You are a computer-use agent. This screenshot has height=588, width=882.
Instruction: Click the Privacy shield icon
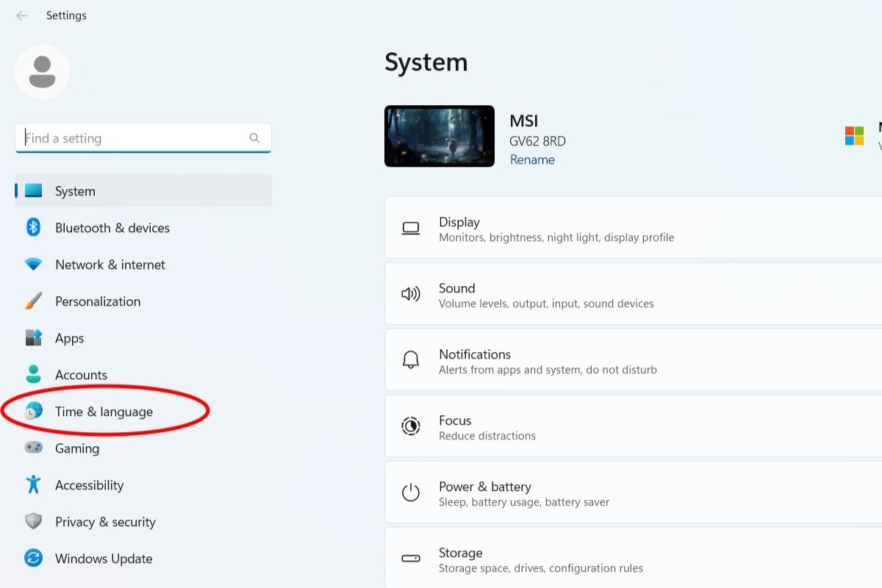coord(33,521)
